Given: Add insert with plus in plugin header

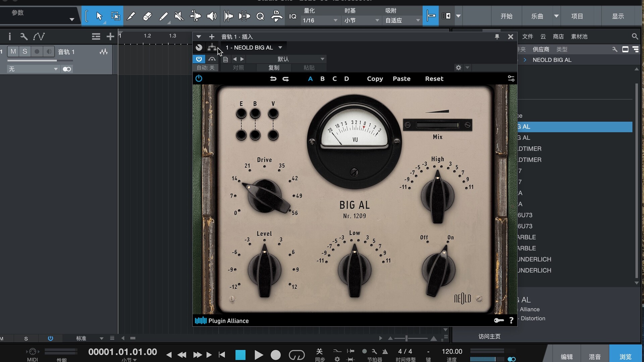Looking at the screenshot, I should [x=212, y=37].
